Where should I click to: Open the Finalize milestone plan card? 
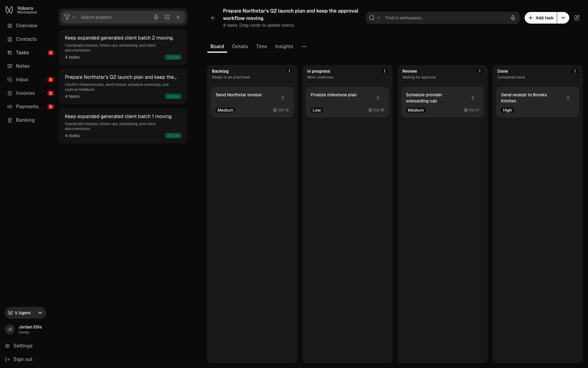(x=347, y=102)
